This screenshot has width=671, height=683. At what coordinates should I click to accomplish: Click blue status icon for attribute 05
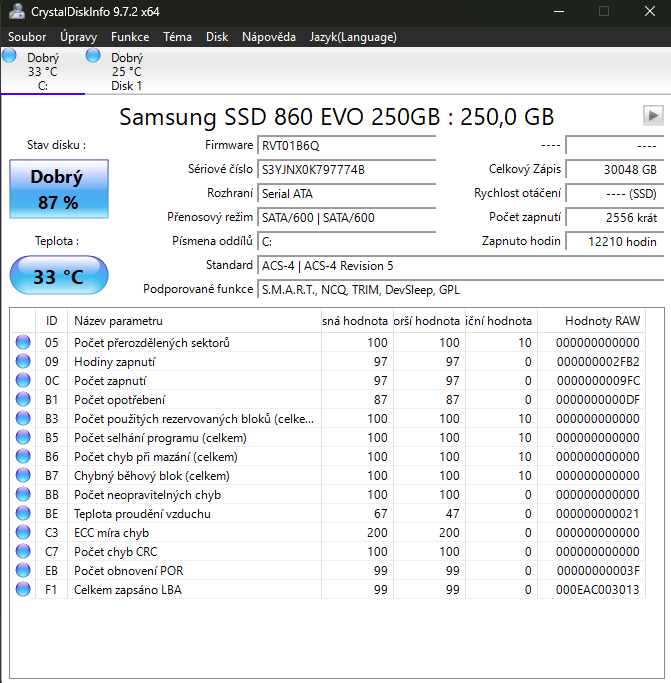(x=23, y=343)
